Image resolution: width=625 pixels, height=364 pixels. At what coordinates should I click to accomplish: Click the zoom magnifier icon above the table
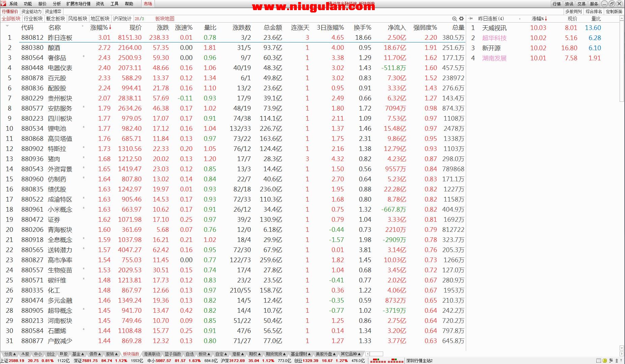coord(454,19)
